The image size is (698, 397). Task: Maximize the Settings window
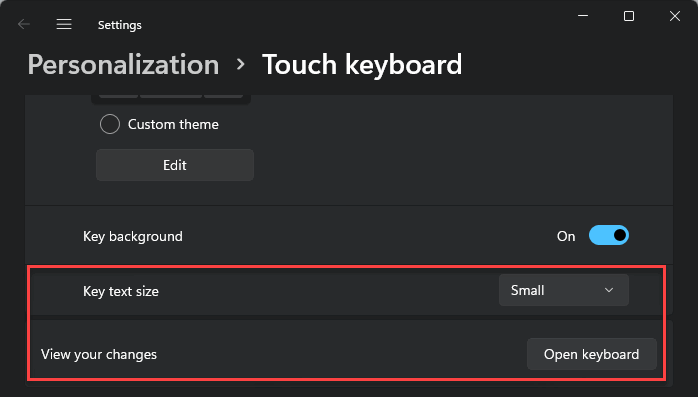[629, 16]
